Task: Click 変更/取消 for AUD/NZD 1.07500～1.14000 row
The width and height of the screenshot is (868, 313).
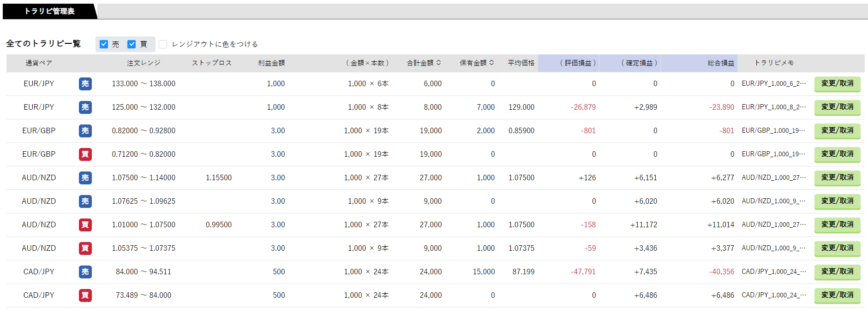Action: point(837,178)
